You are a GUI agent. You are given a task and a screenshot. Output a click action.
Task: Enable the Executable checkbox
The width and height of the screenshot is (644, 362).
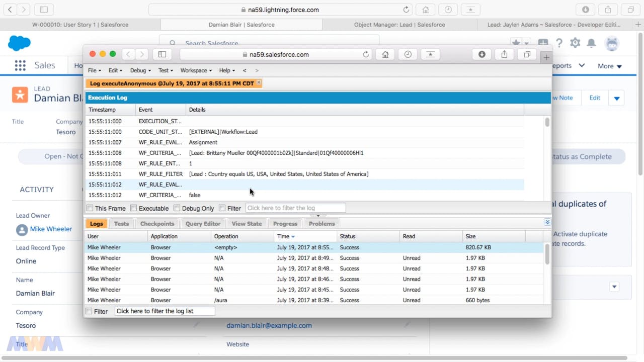134,208
